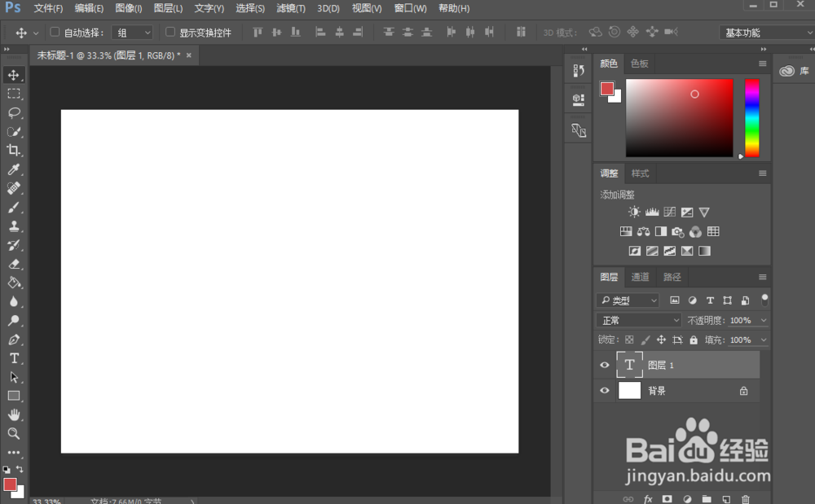The width and height of the screenshot is (815, 504).
Task: Select the Rectangular Marquee tool
Action: coord(14,94)
